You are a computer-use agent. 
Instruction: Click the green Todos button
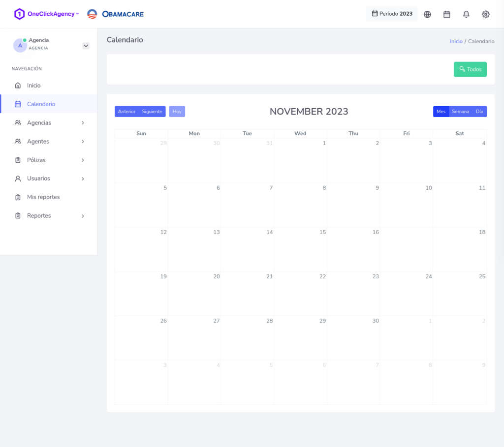[x=470, y=69]
